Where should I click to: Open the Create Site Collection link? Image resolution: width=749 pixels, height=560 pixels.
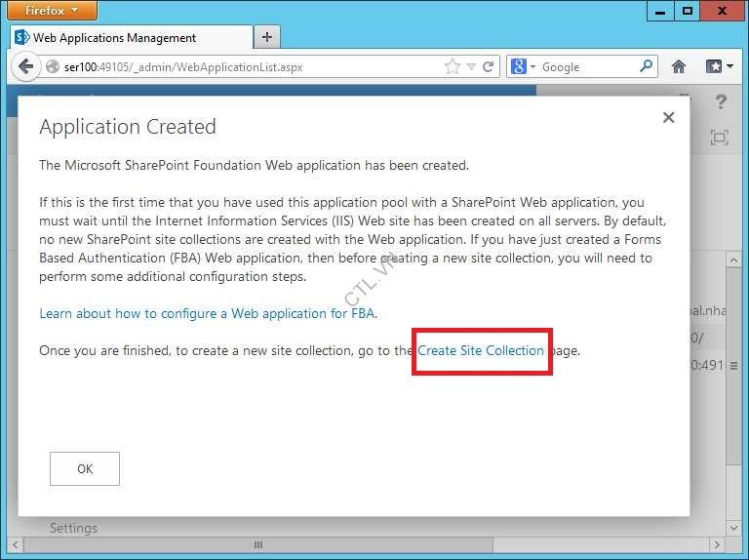point(481,350)
